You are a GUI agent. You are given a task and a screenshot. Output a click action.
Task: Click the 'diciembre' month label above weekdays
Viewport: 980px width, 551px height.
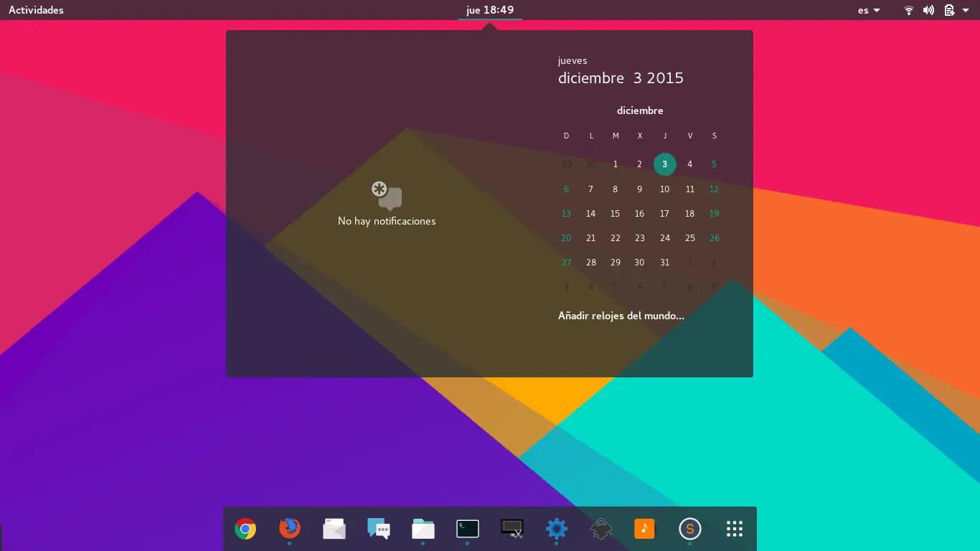tap(640, 110)
